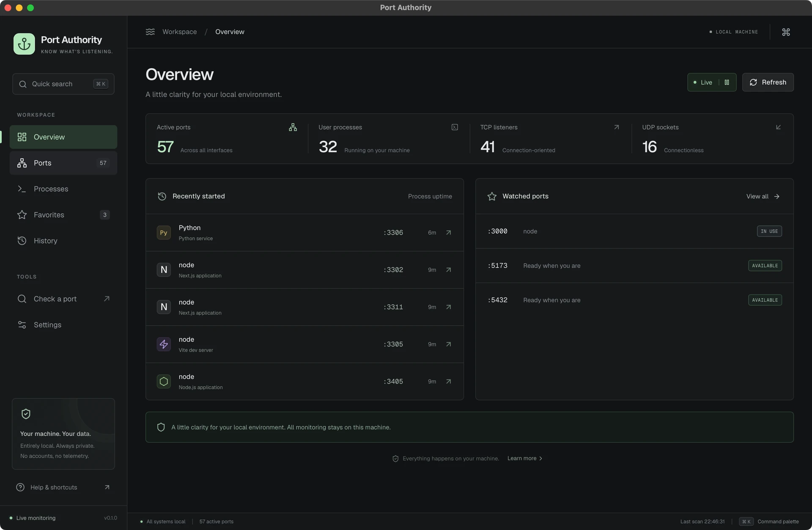Open the node row arrow for port 3302
The height and width of the screenshot is (530, 812).
tap(448, 270)
